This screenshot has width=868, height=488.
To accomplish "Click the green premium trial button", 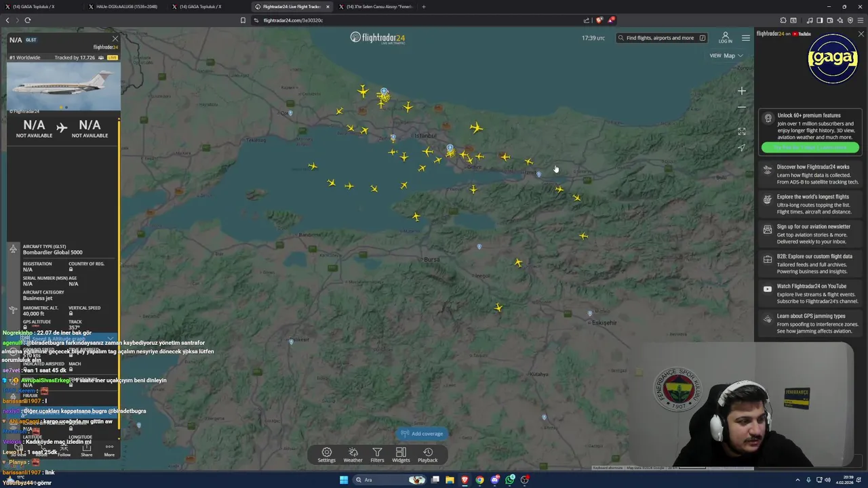I will 810,147.
